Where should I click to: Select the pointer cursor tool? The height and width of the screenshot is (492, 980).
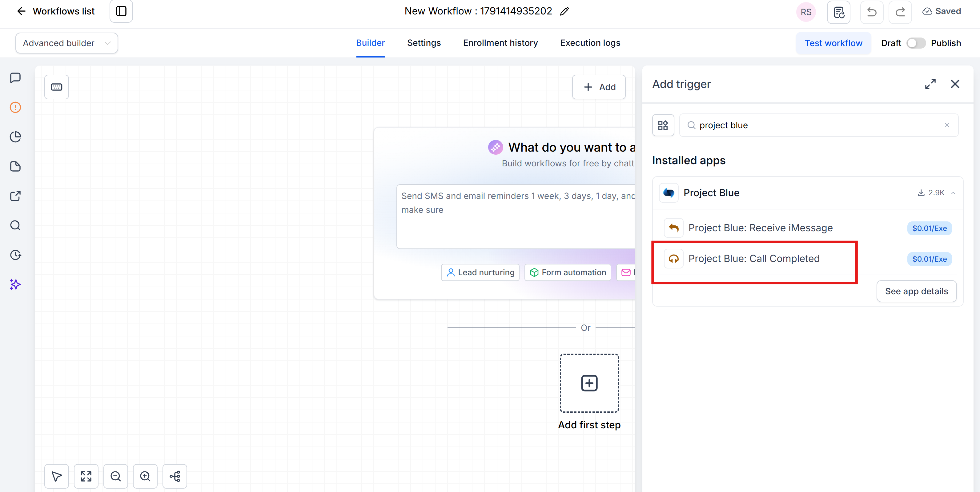pos(56,476)
